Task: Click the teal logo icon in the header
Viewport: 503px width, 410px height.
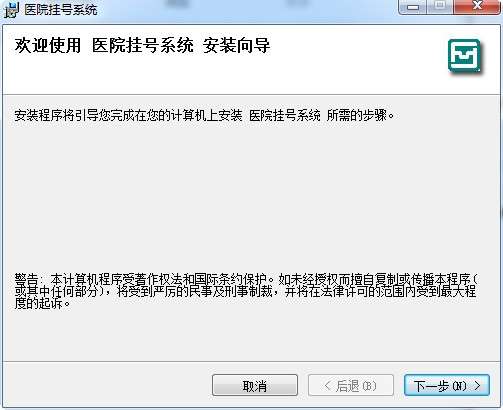Action: 464,56
